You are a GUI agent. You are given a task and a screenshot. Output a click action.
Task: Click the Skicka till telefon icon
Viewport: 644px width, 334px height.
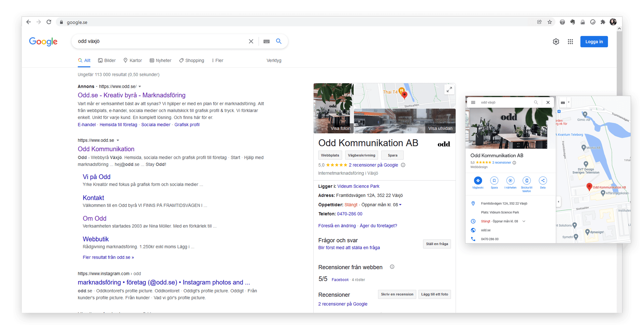click(x=527, y=181)
